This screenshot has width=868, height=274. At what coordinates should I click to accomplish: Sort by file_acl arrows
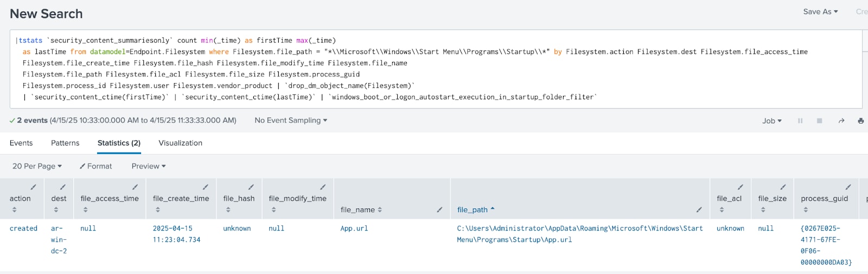tap(722, 209)
